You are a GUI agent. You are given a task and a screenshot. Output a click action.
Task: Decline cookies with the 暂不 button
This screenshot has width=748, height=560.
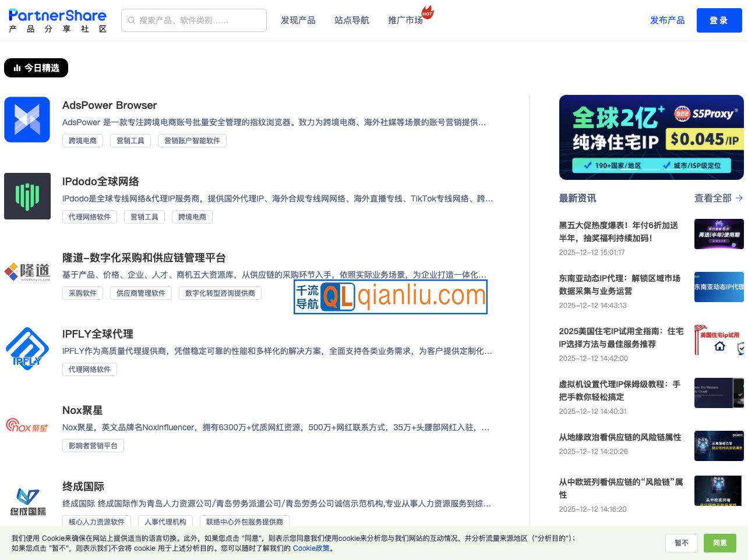[681, 543]
